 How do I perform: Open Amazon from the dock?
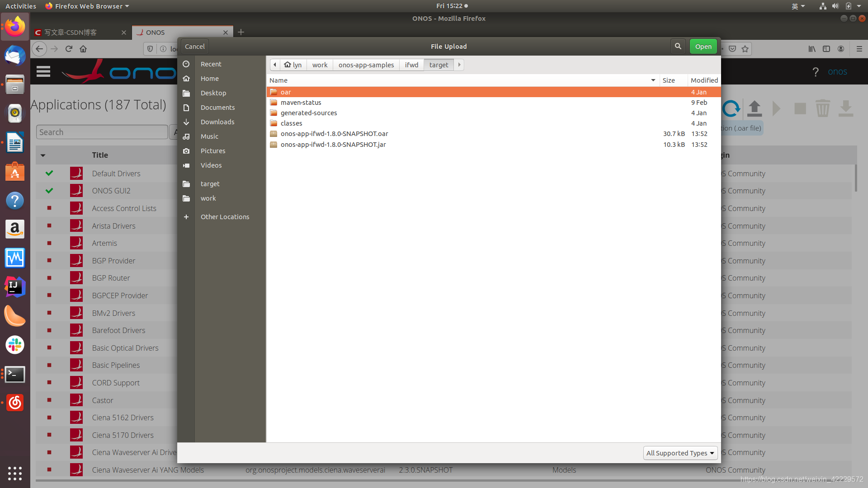tap(15, 229)
